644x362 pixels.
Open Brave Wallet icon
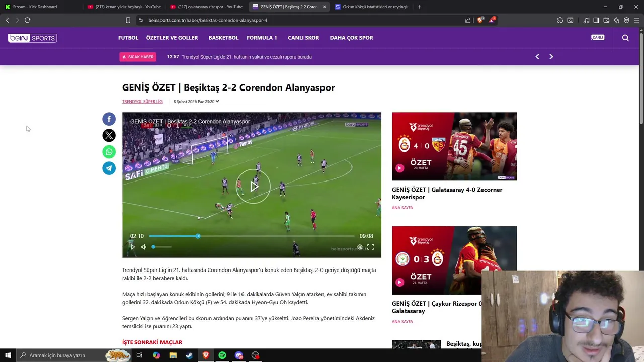(x=606, y=20)
